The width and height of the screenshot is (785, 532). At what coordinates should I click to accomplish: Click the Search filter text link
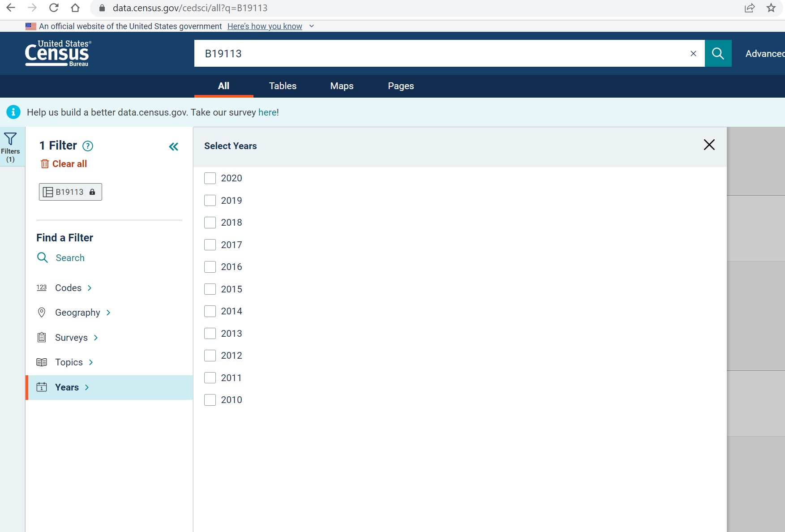pyautogui.click(x=70, y=257)
